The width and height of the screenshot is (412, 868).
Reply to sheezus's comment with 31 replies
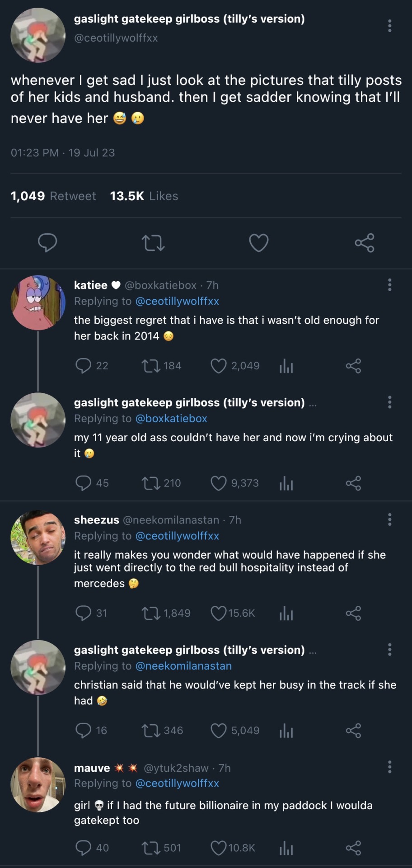[84, 613]
